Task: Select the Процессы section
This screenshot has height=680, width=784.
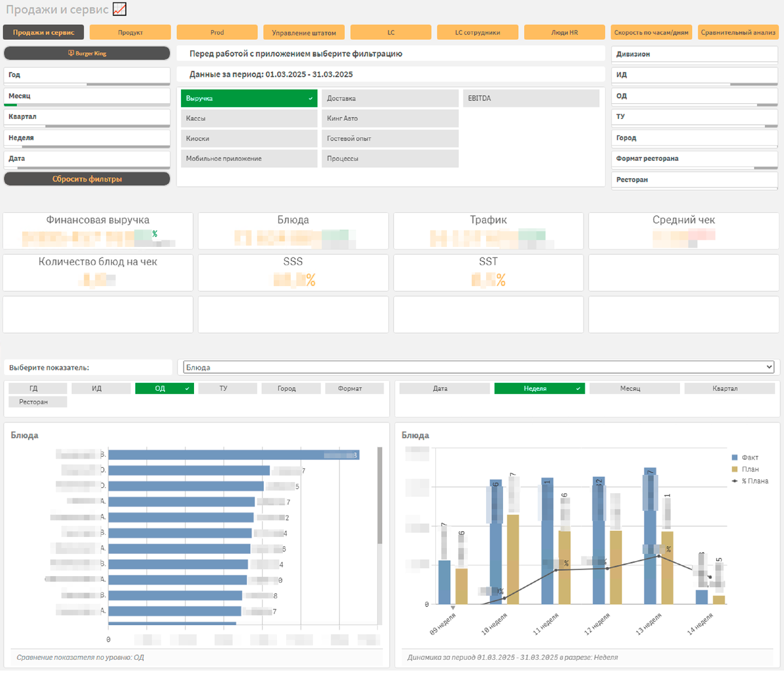Action: coord(390,159)
